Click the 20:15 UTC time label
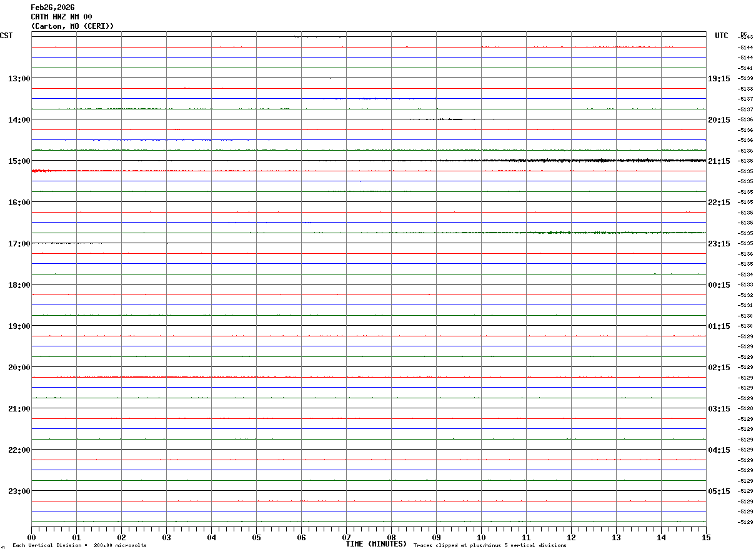Screen dimensions: 756x554 tap(719, 120)
